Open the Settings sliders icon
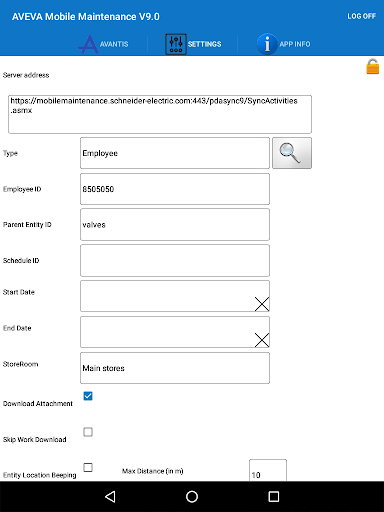Image resolution: width=384 pixels, height=512 pixels. pyautogui.click(x=176, y=44)
